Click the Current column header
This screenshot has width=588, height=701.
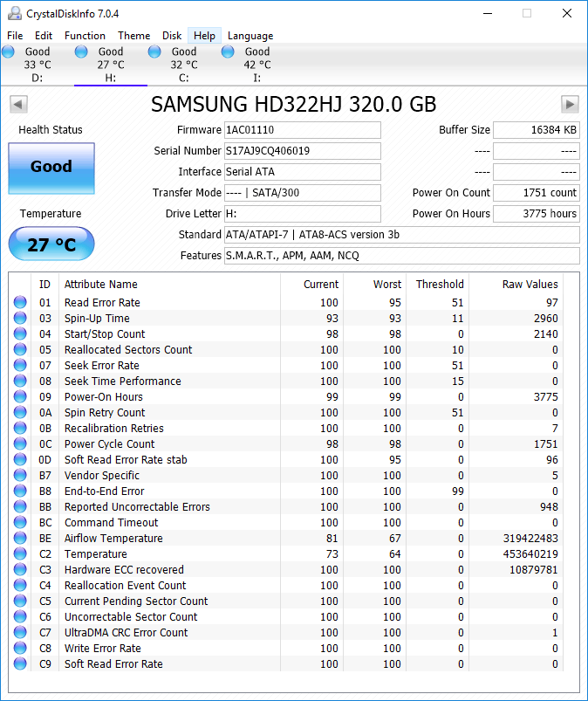click(x=321, y=285)
